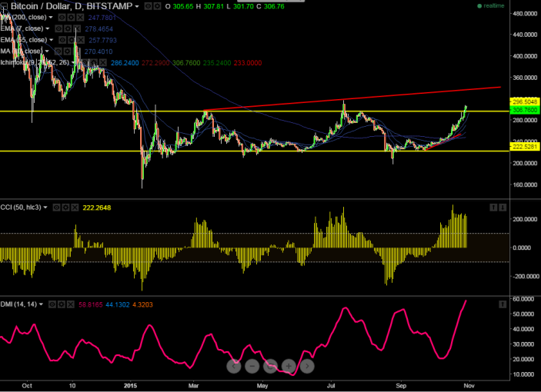The image size is (541, 392).
Task: Delete the EMA (55, close) indicator
Action: [80, 40]
